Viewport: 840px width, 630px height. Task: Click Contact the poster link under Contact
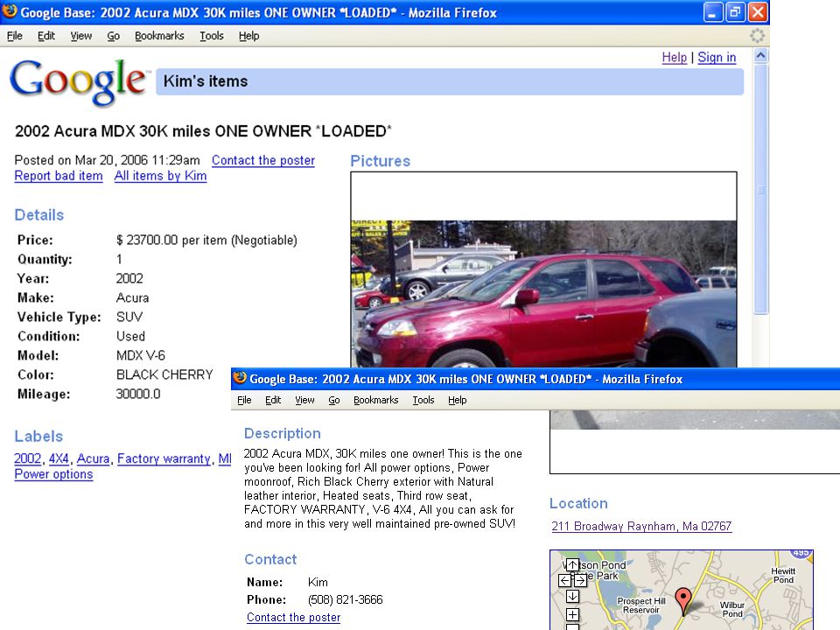click(x=294, y=617)
